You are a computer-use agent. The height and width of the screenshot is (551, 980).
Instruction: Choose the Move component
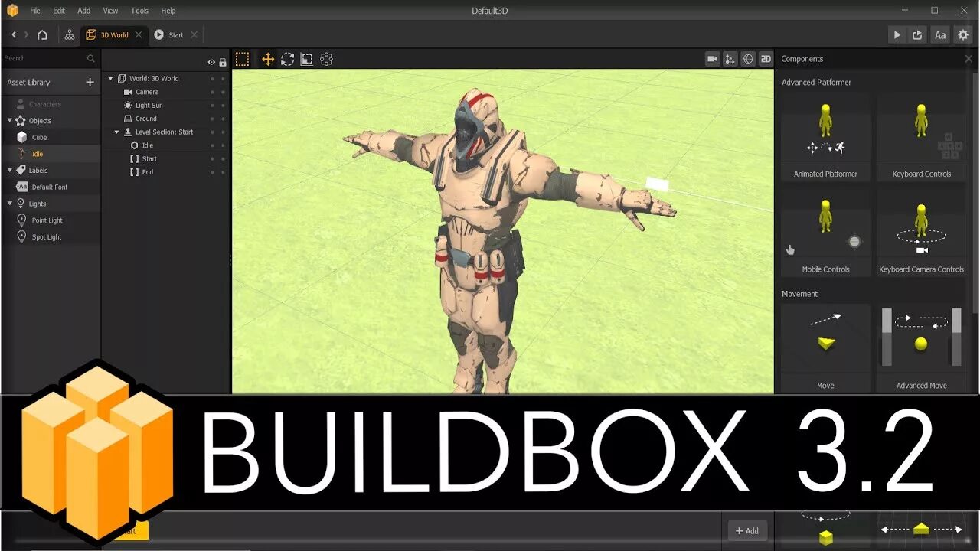(x=825, y=349)
